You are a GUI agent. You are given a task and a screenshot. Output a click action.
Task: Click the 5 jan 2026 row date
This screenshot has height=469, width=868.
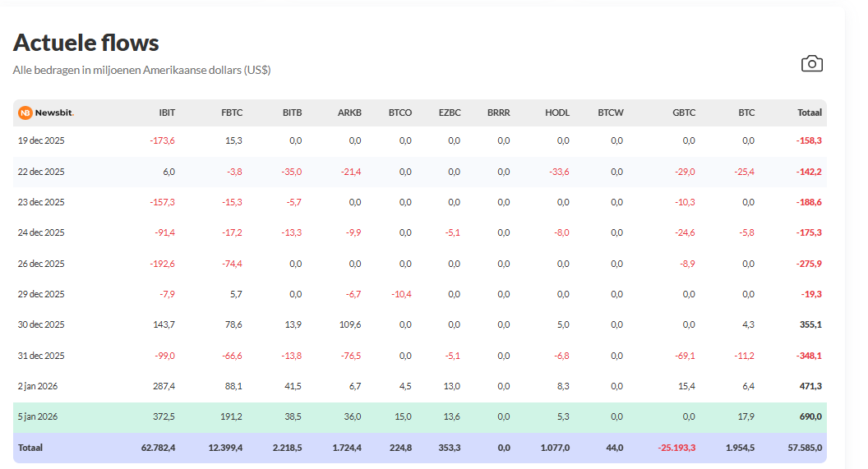(38, 417)
